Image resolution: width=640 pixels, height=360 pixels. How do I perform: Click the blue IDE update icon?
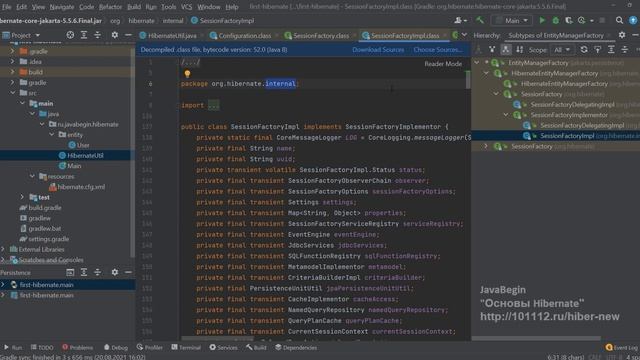(x=633, y=20)
